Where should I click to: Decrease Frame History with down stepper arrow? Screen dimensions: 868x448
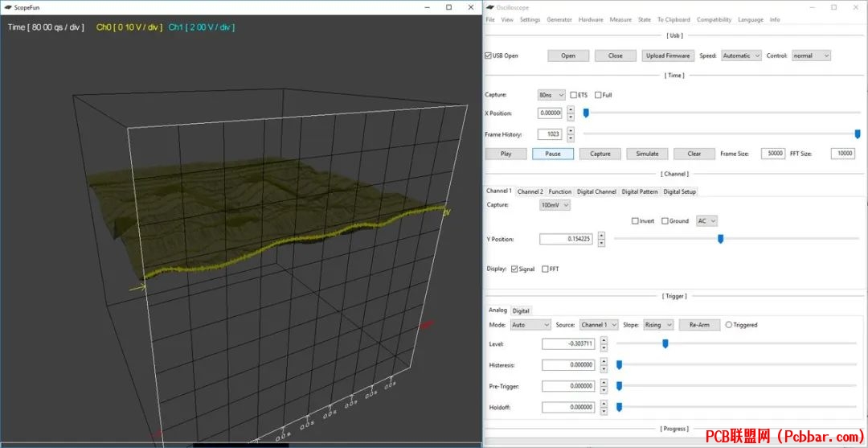(571, 138)
